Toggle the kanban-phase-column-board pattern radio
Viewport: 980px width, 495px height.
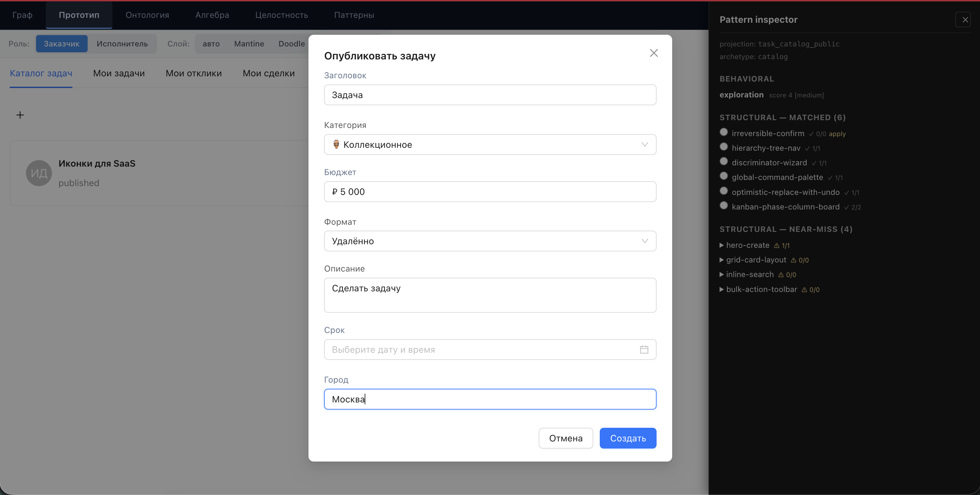[x=723, y=206]
